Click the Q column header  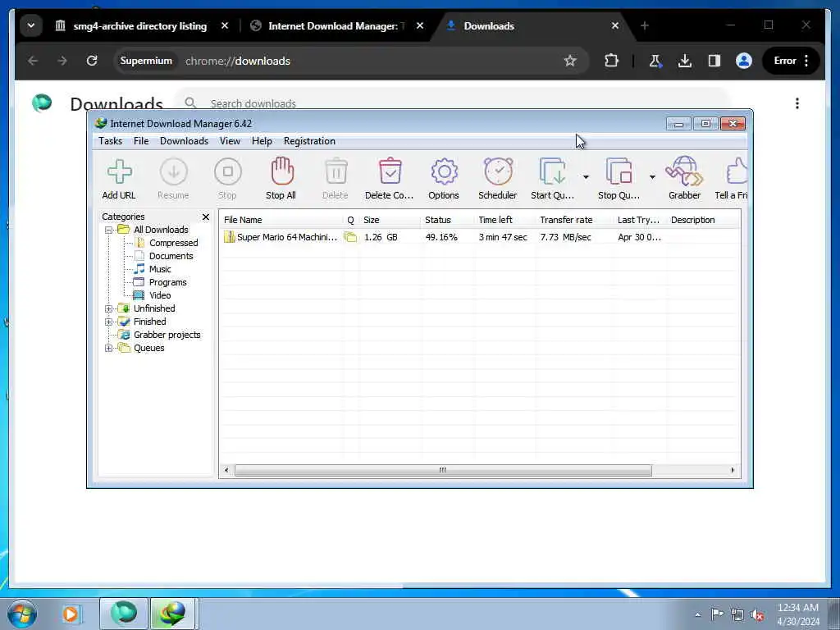(x=351, y=220)
